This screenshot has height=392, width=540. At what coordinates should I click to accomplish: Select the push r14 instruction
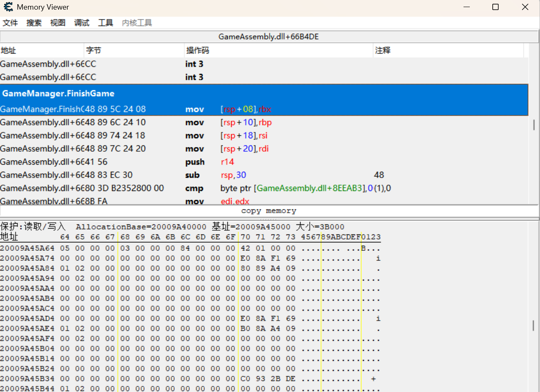point(264,162)
